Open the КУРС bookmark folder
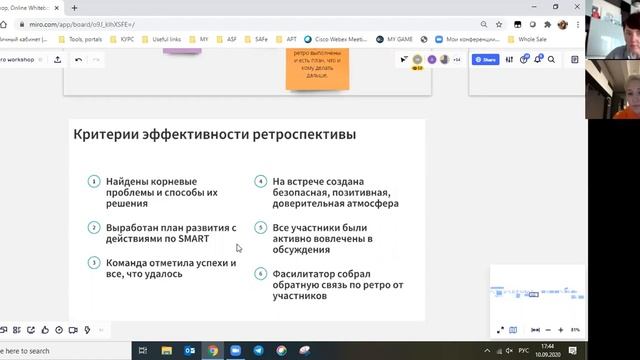This screenshot has width=640, height=360. tap(122, 39)
